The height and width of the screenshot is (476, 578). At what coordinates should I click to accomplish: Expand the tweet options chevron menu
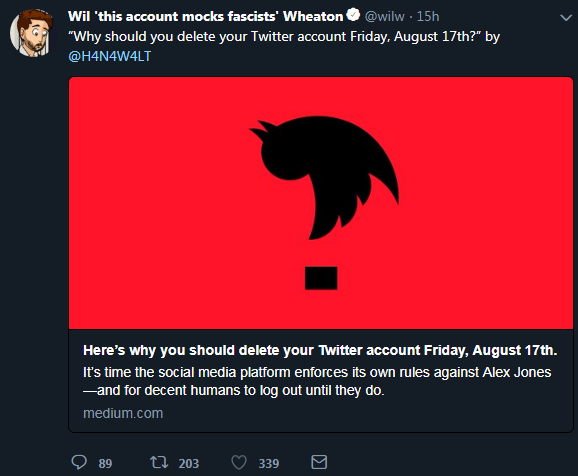(566, 17)
